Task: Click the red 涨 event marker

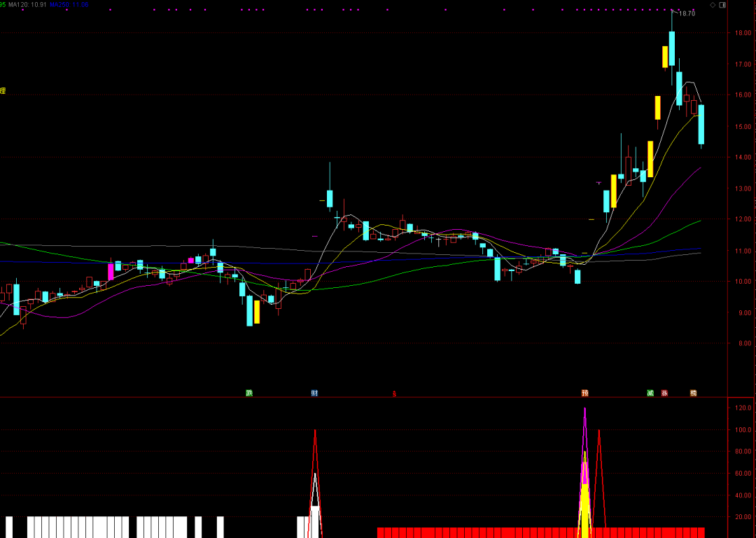Action: pyautogui.click(x=664, y=393)
